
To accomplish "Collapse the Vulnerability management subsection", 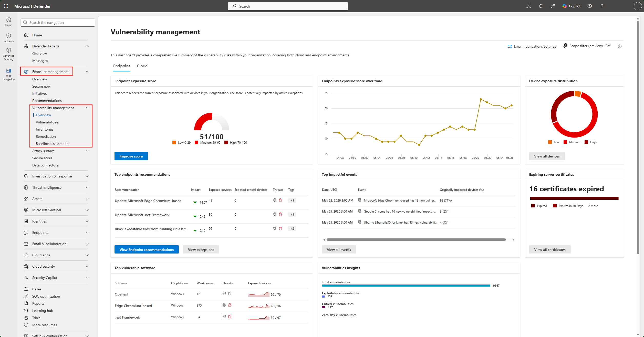I will pos(87,108).
